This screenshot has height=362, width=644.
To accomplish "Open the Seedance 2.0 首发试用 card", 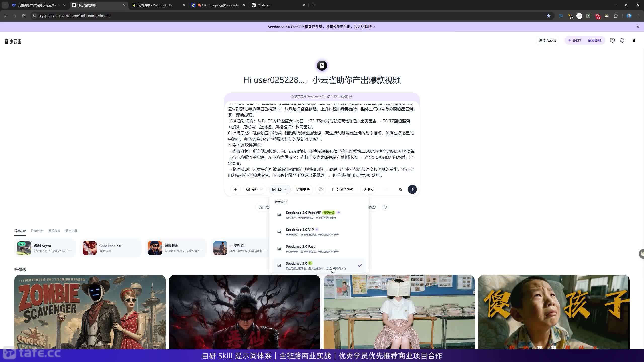I will tap(111, 248).
